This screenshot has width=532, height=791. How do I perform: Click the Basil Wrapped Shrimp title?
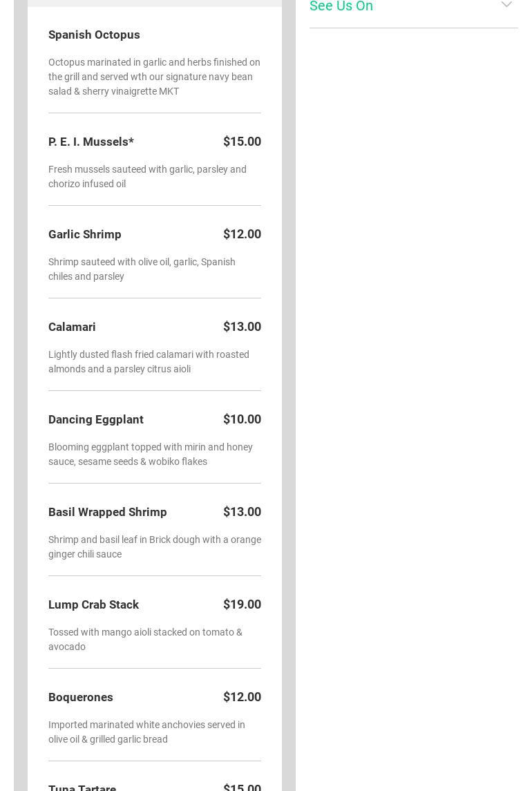click(108, 512)
